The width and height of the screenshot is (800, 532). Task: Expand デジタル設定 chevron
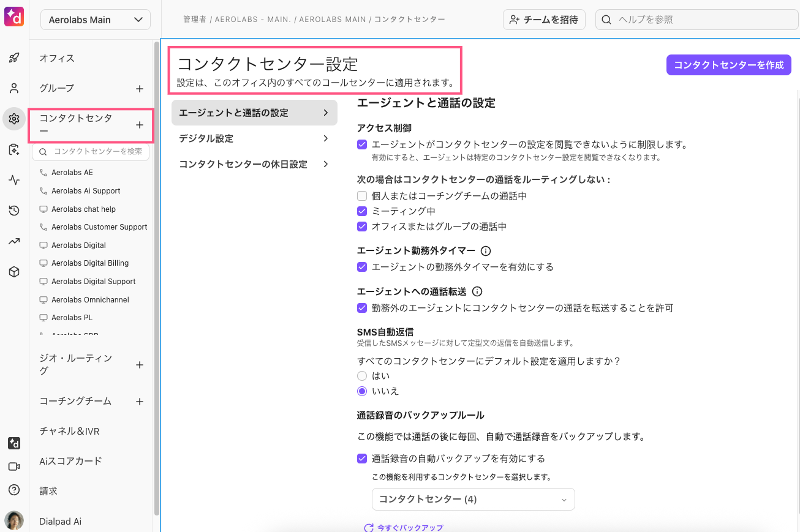(x=326, y=138)
